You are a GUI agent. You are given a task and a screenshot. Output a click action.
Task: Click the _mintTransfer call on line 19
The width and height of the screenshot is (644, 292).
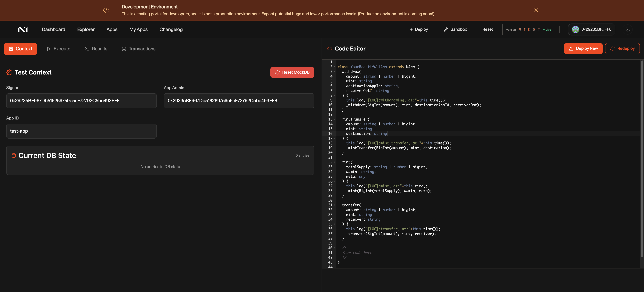[399, 148]
